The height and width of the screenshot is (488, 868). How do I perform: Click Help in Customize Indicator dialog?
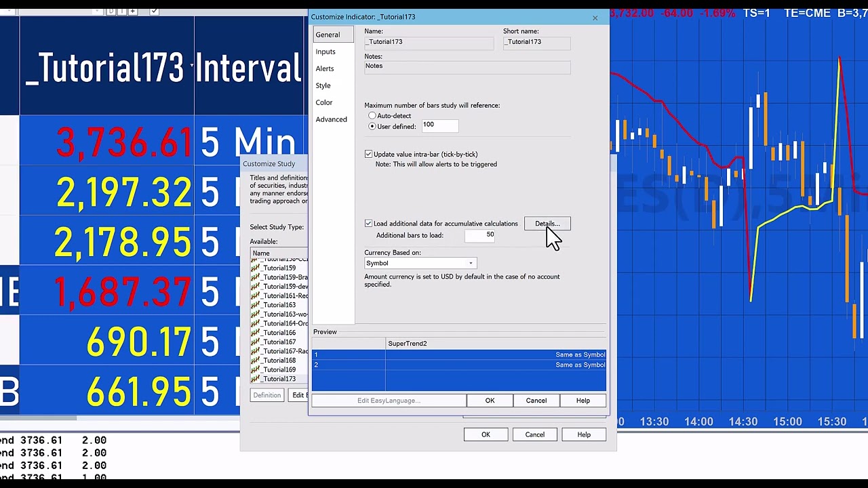(583, 401)
